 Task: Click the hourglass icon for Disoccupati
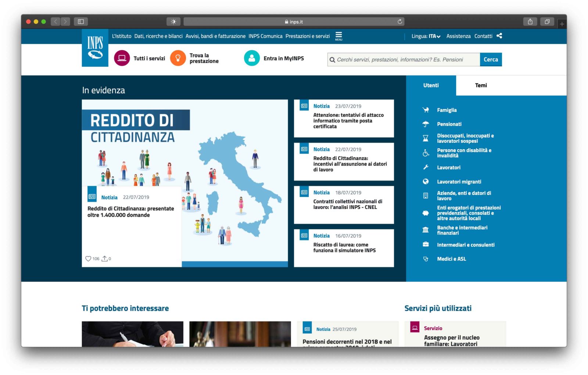click(426, 138)
